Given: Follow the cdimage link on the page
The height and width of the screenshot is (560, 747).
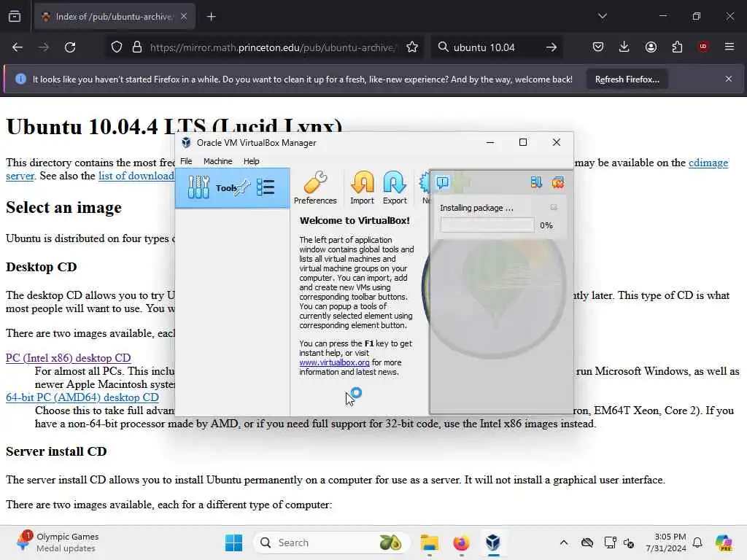Looking at the screenshot, I should pos(708,163).
